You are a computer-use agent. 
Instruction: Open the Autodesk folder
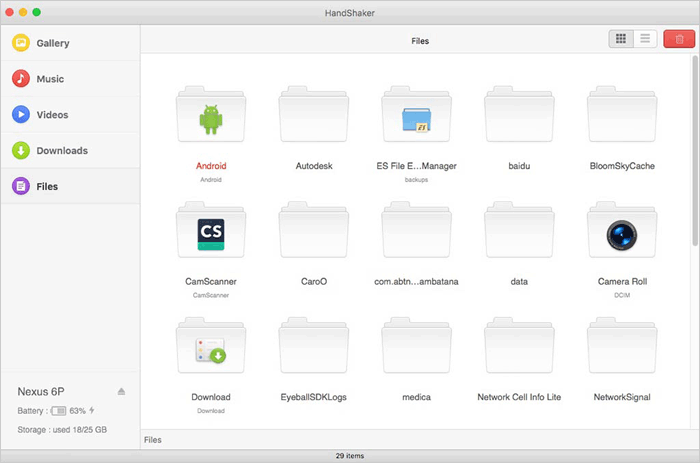tap(313, 118)
